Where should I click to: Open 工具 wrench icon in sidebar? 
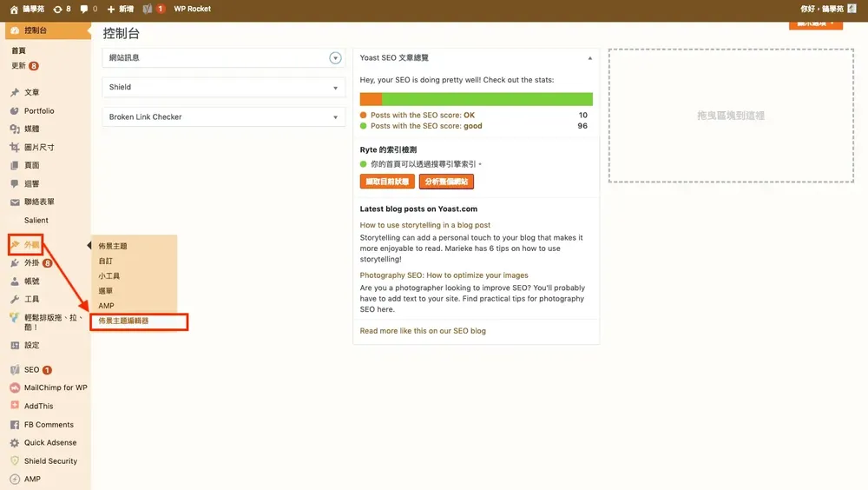(15, 300)
